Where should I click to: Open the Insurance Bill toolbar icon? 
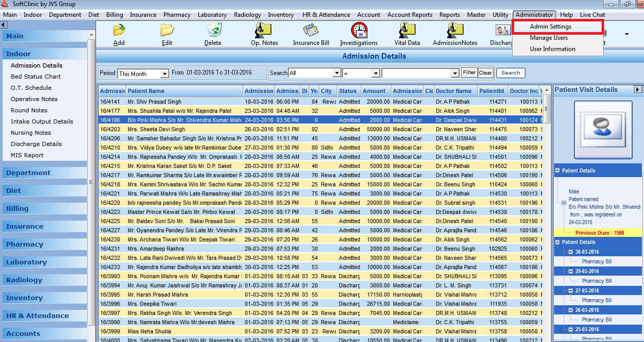(x=311, y=31)
